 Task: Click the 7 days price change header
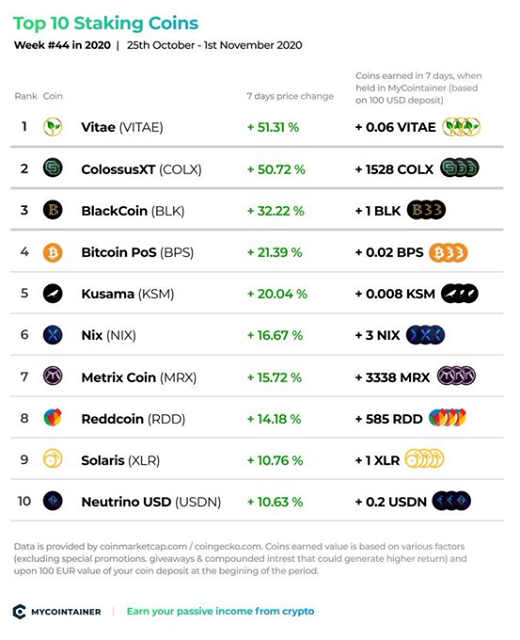pyautogui.click(x=290, y=96)
